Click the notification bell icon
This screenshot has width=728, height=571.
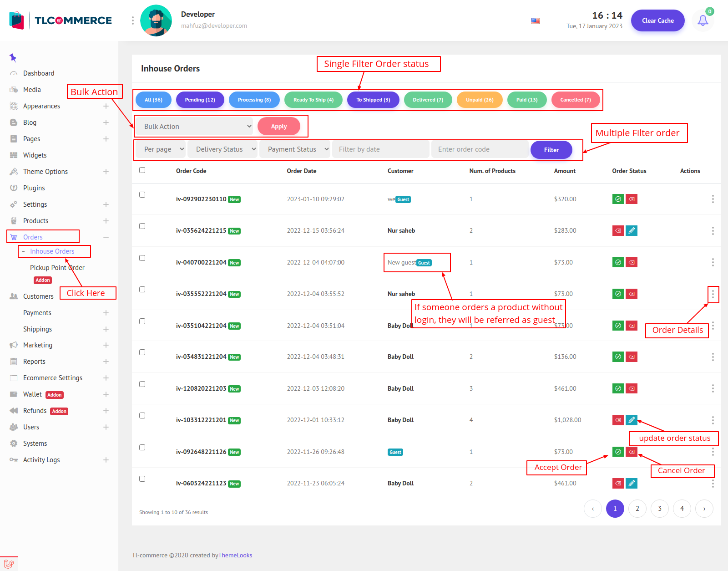[703, 20]
